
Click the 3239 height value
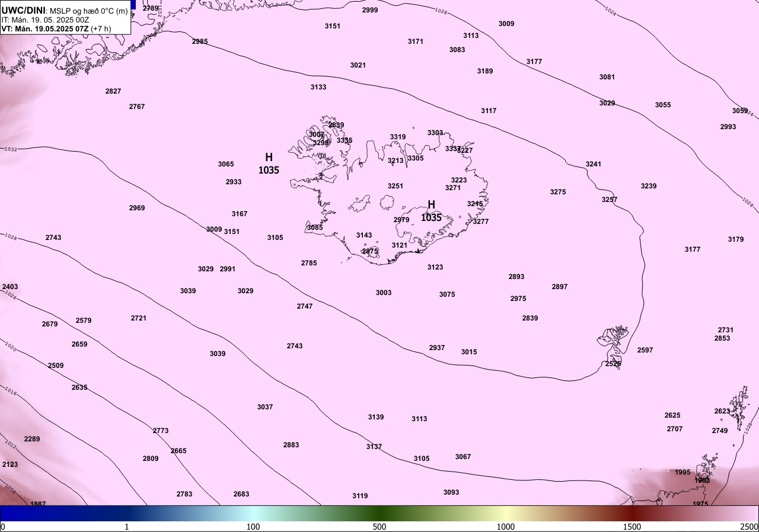(x=649, y=186)
